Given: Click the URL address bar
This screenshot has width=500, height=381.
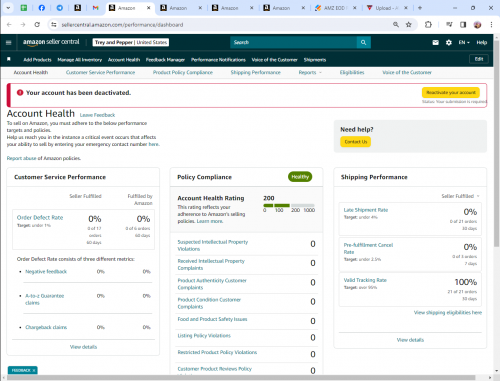Looking at the screenshot, I should [220, 25].
